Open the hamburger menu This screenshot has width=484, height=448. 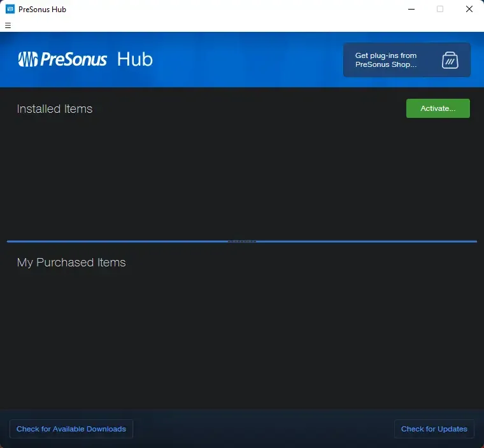[x=8, y=25]
